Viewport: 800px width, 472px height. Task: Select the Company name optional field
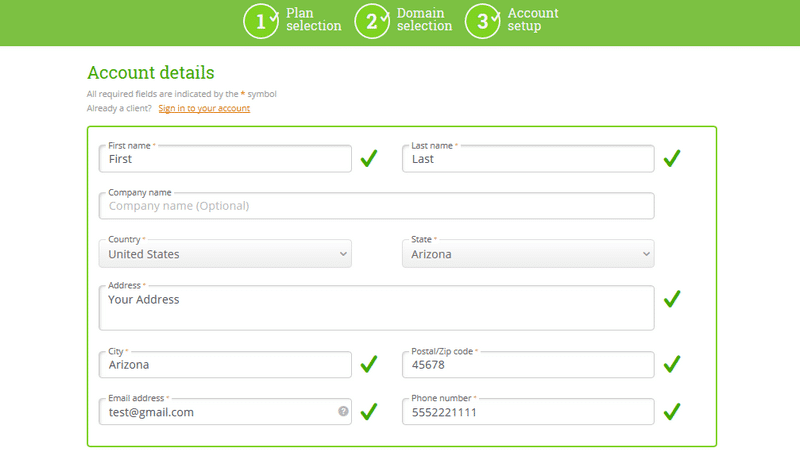[377, 206]
